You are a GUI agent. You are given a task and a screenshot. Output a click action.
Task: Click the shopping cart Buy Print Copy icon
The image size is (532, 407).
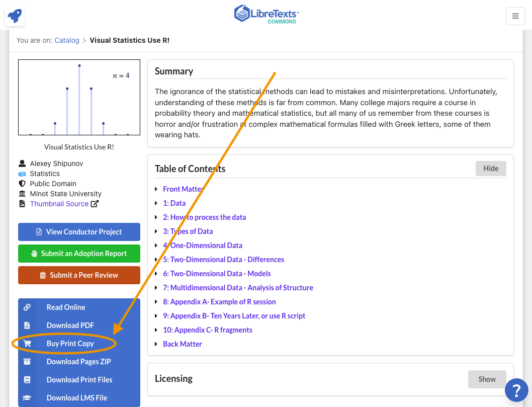27,344
